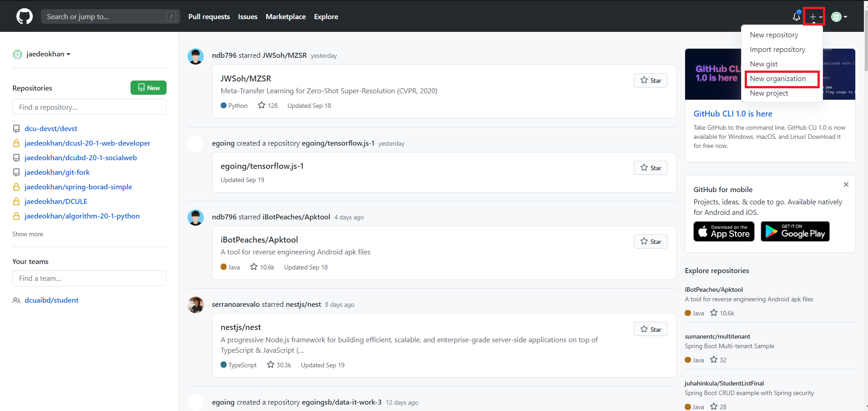Open nestjs/nest card title
Screen dimensions: 868x411
coord(241,327)
